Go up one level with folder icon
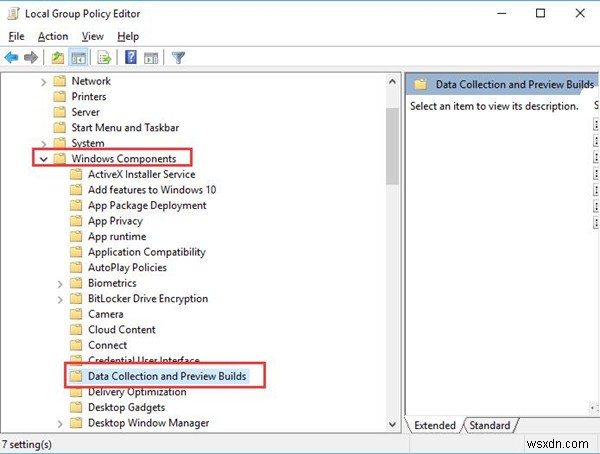 click(58, 58)
